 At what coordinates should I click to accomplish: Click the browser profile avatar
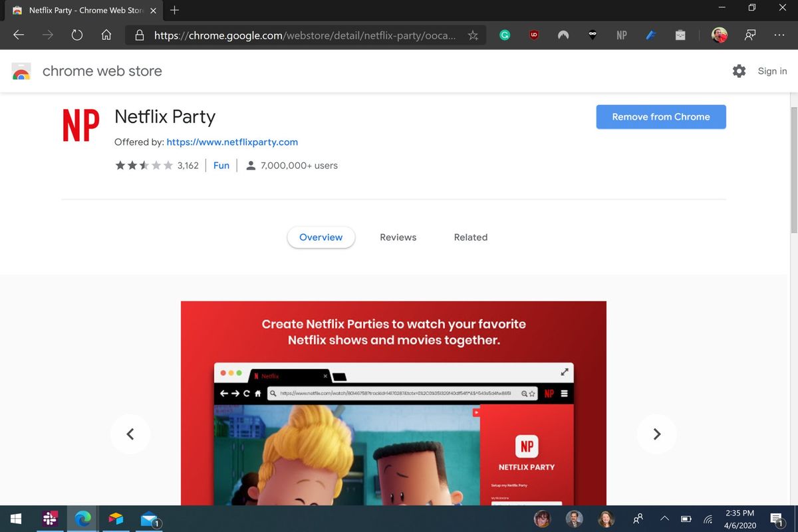tap(719, 35)
